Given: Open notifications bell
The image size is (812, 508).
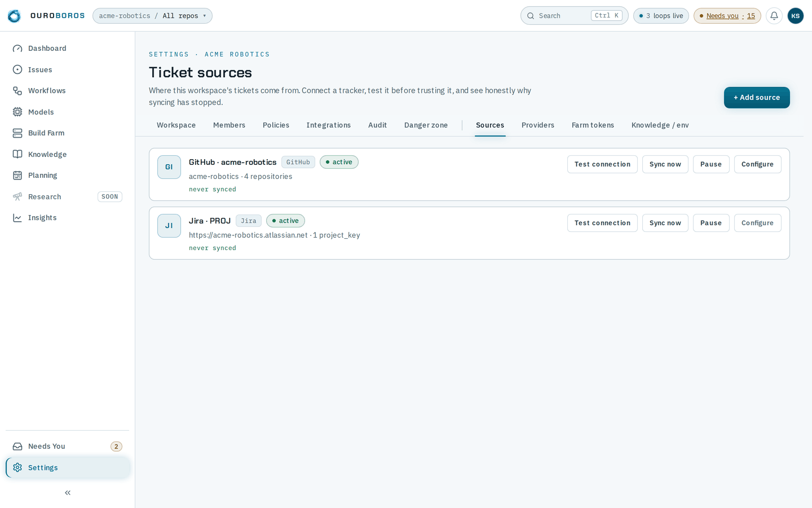Looking at the screenshot, I should pyautogui.click(x=774, y=16).
